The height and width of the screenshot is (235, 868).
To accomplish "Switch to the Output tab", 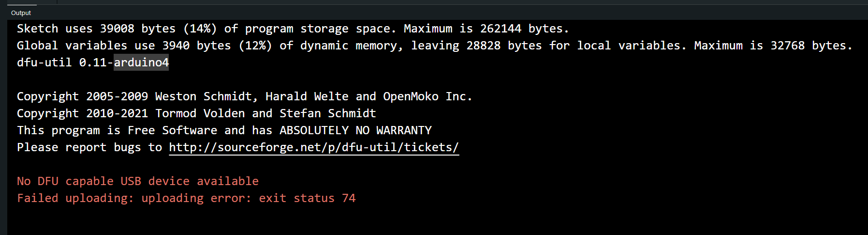I will 21,13.
